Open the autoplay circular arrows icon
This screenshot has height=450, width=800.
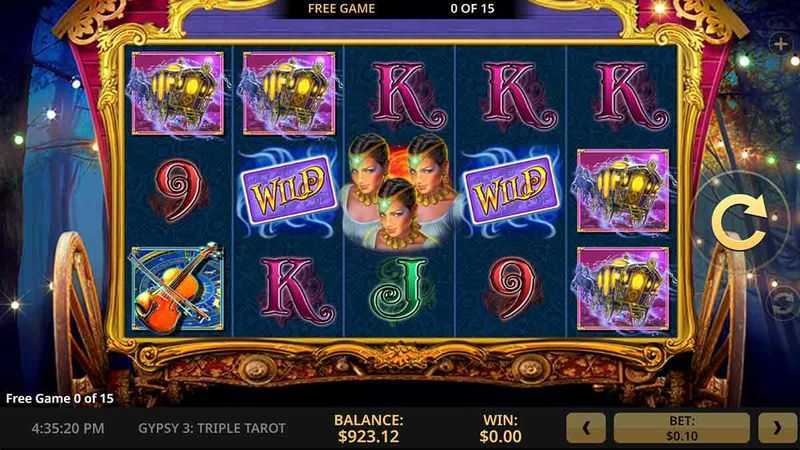coord(783,302)
